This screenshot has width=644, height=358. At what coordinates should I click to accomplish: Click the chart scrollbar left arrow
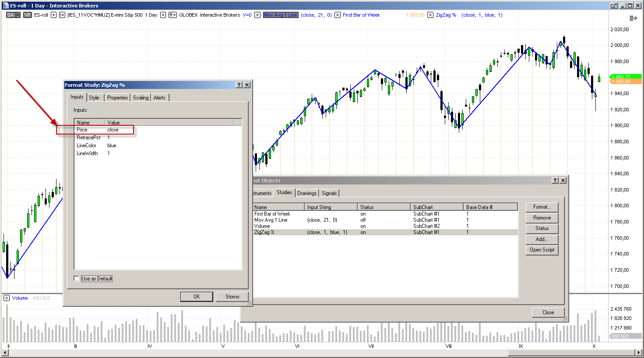coord(6,353)
